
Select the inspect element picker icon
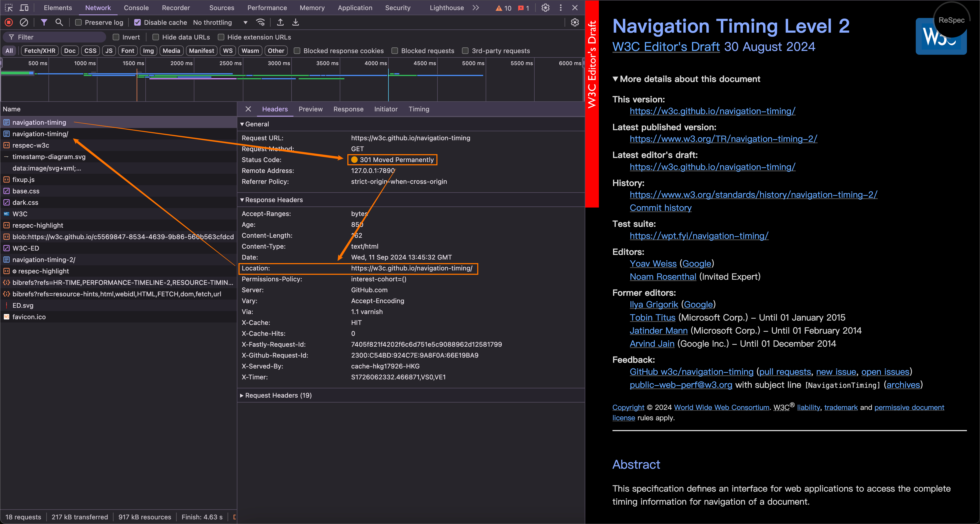pyautogui.click(x=9, y=8)
